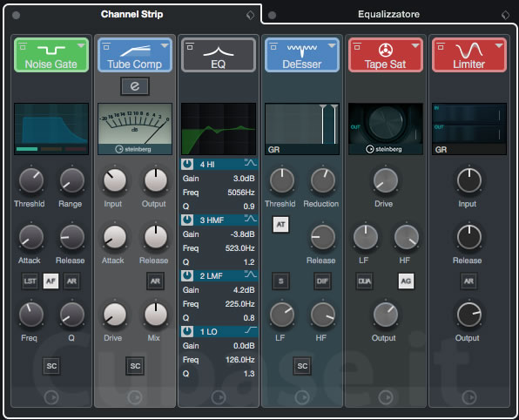The image size is (519, 420).
Task: Enable the Noise Gate SC side-chain button
Action: tap(51, 366)
